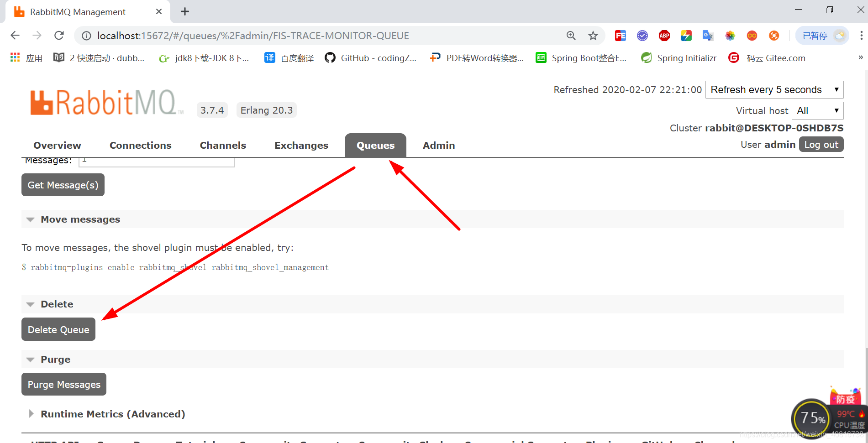
Task: Click the Purge Messages button
Action: point(64,384)
